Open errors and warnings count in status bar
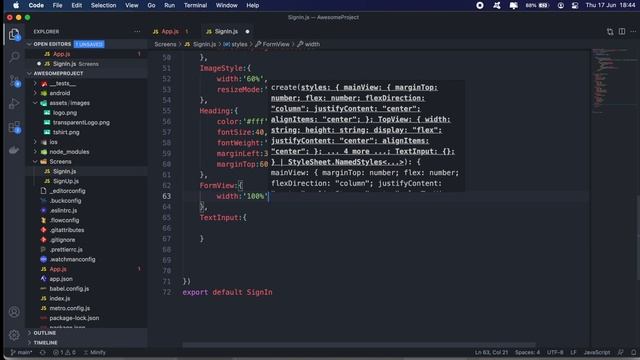The width and height of the screenshot is (640, 360). pos(64,352)
